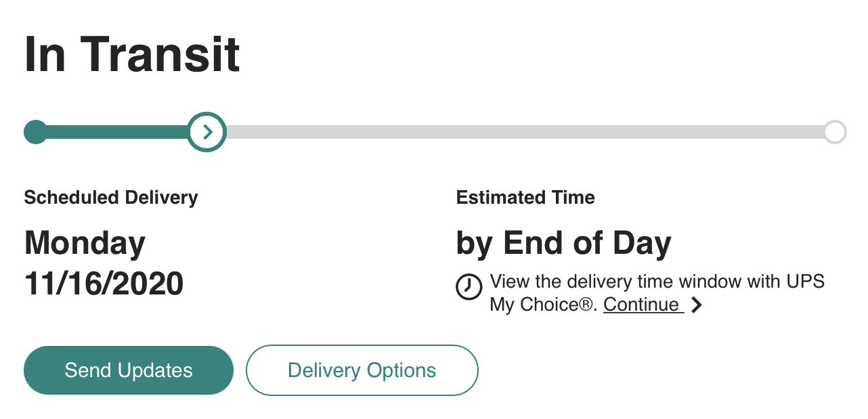Click the 11/16/2020 delivery date
The image size is (868, 419).
coord(104,283)
